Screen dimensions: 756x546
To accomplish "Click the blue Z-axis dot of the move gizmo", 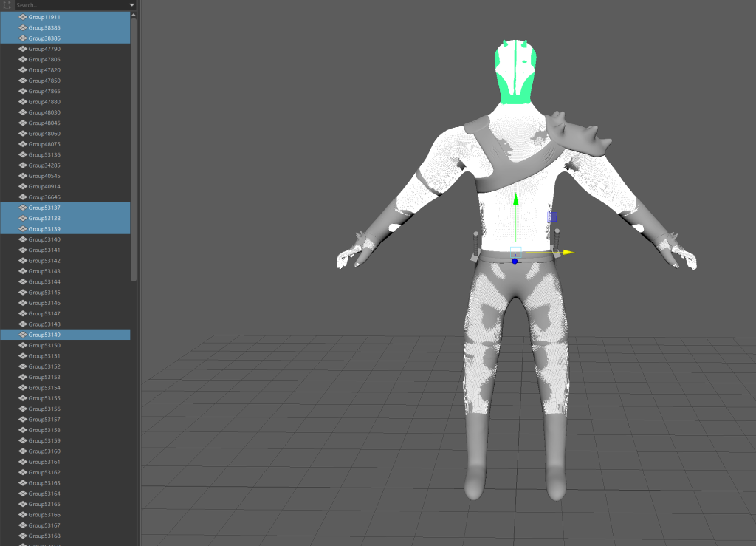I will 515,261.
